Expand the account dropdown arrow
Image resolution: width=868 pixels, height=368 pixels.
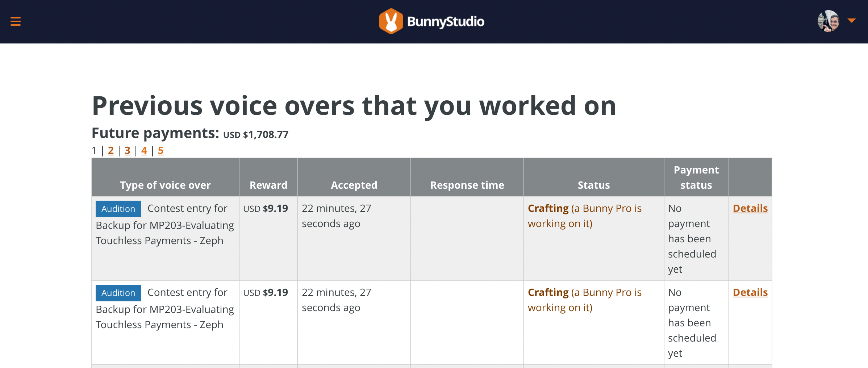(852, 21)
